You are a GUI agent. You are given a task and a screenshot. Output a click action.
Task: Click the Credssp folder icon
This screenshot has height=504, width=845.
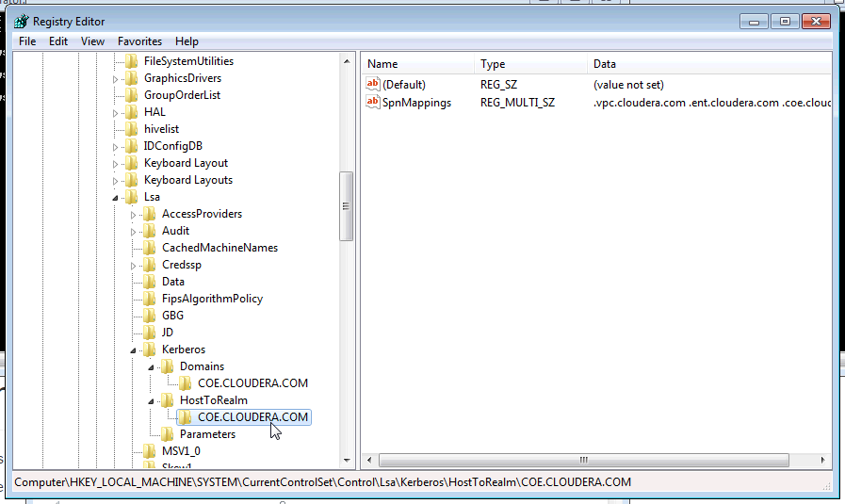149,266
